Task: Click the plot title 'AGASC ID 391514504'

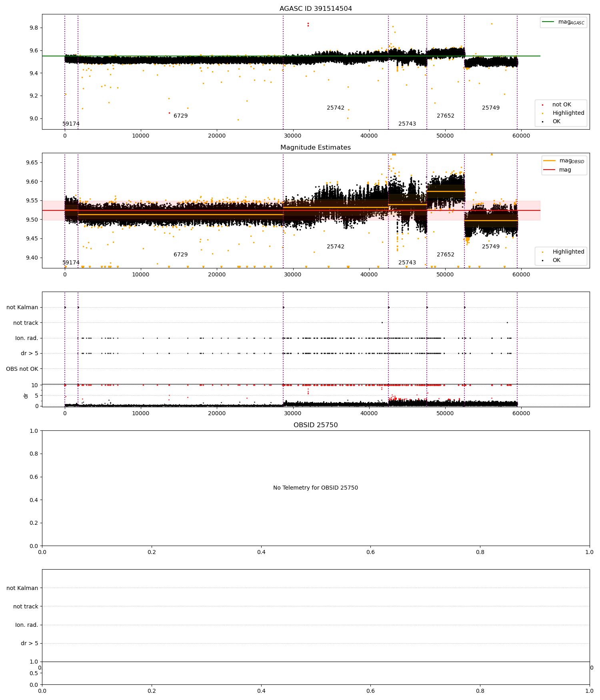Action: pos(316,9)
